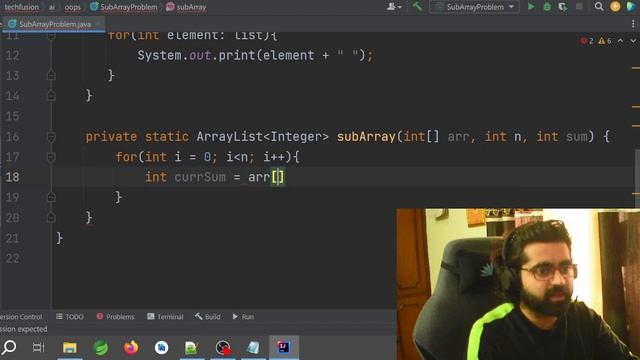640x360 pixels.
Task: Open the Build tool window
Action: coord(208,317)
